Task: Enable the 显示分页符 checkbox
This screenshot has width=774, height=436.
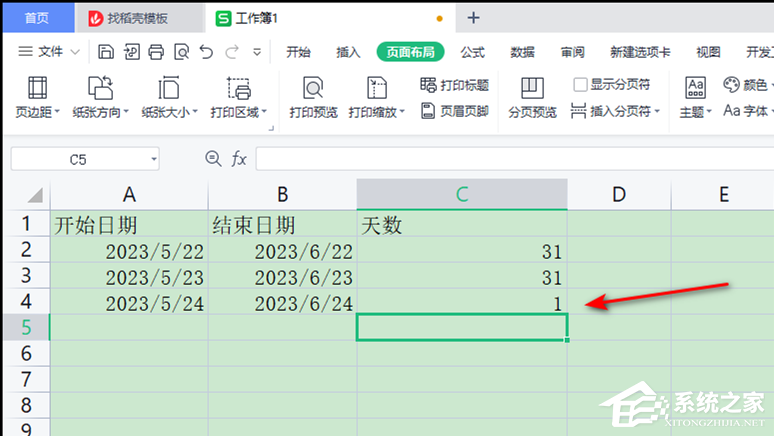Action: pos(580,85)
